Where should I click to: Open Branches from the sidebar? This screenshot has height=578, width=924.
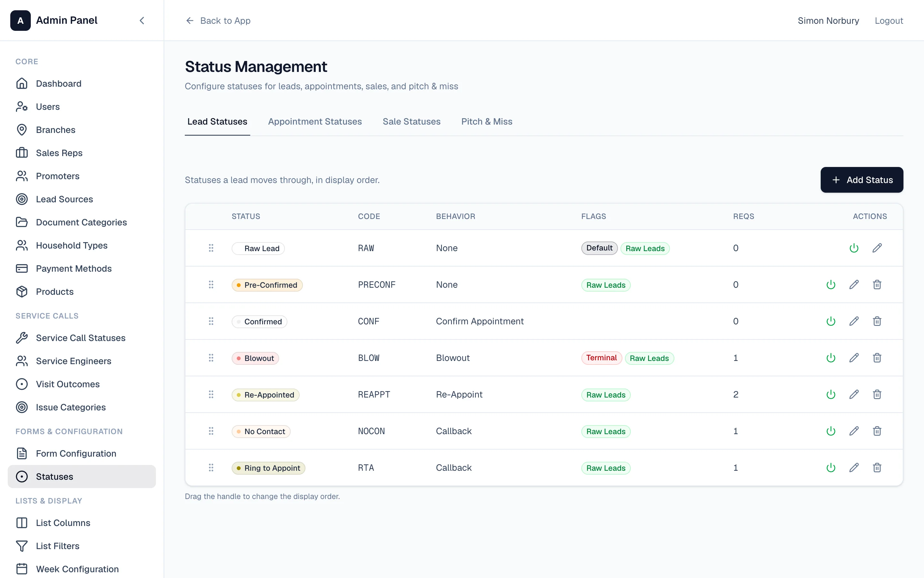pos(82,130)
